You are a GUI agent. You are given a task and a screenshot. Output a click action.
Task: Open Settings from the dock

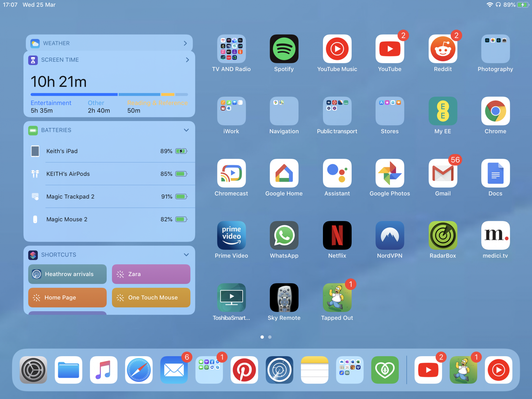pos(33,370)
